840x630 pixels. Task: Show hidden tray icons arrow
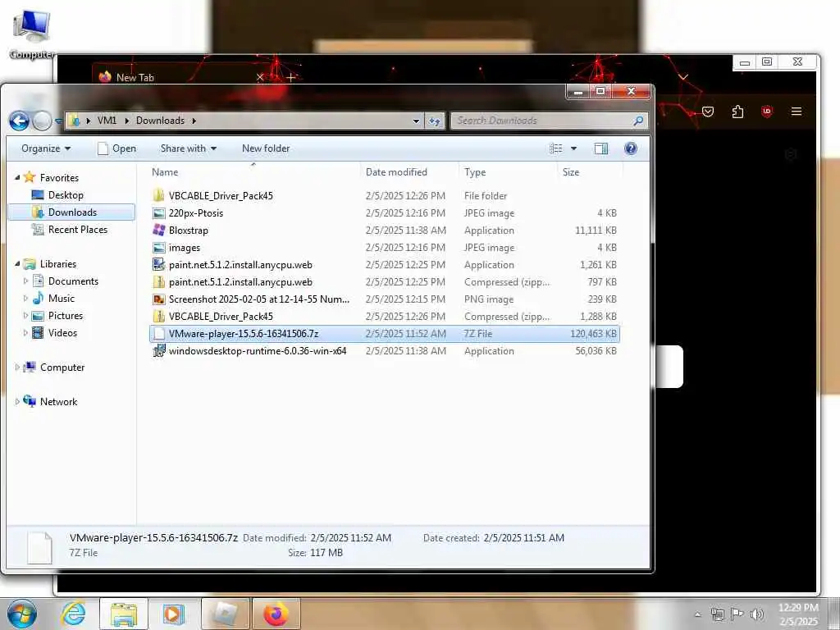click(697, 614)
